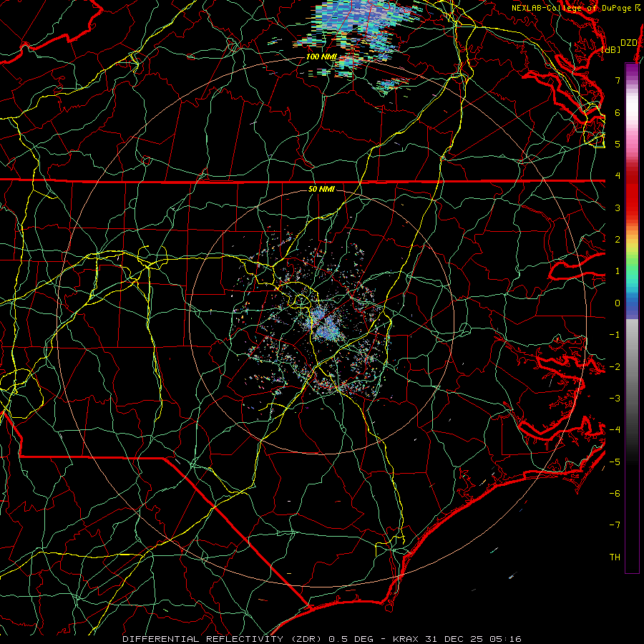This screenshot has height=644, width=644.
Task: Click the -7 value on color scale
Action: [615, 525]
